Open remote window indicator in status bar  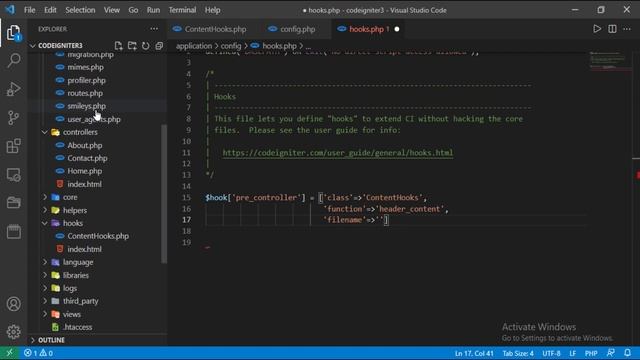[9, 353]
